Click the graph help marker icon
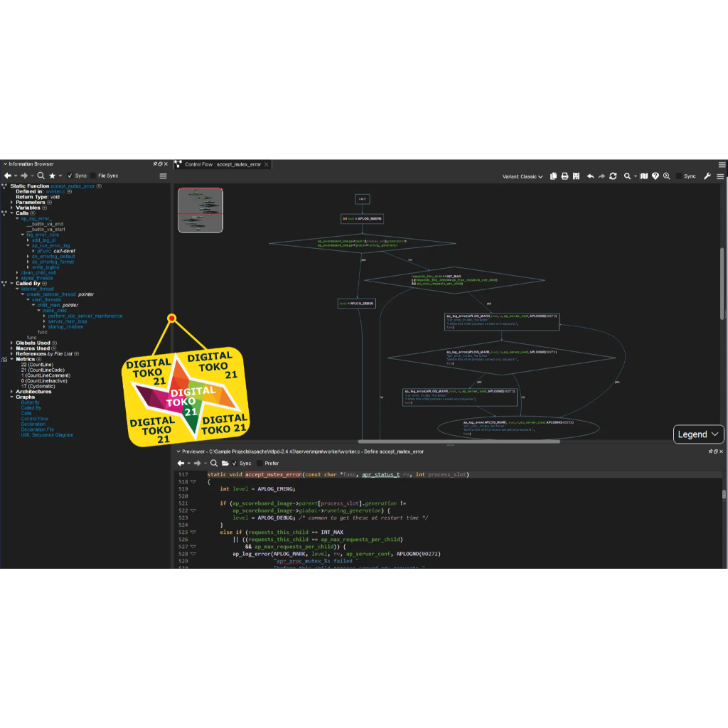Viewport: 728px width, 728px height. click(x=655, y=176)
